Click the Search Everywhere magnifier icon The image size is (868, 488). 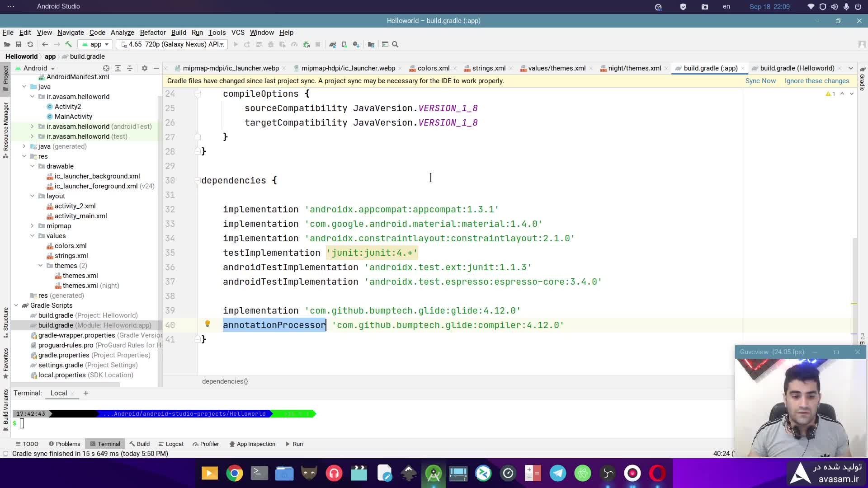pyautogui.click(x=395, y=44)
